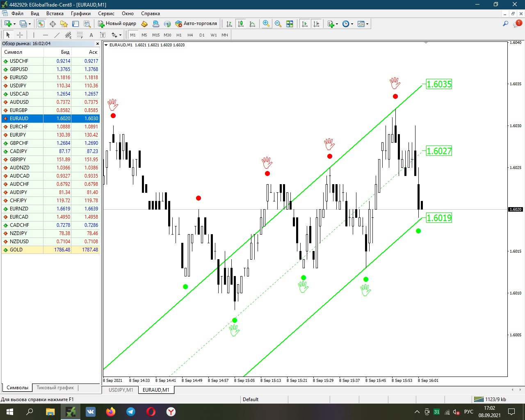The image size is (525, 420).
Task: Choose the equidistant channel tool
Action: click(68, 35)
